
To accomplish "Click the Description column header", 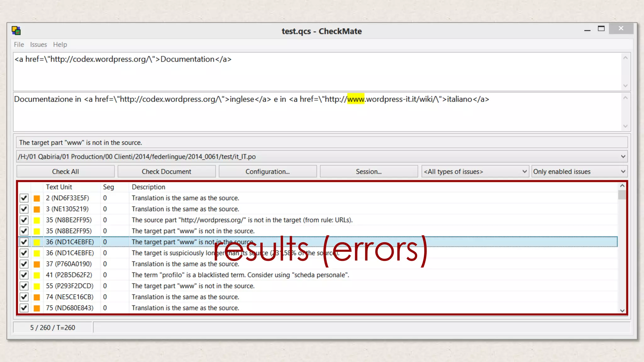I will (374, 187).
